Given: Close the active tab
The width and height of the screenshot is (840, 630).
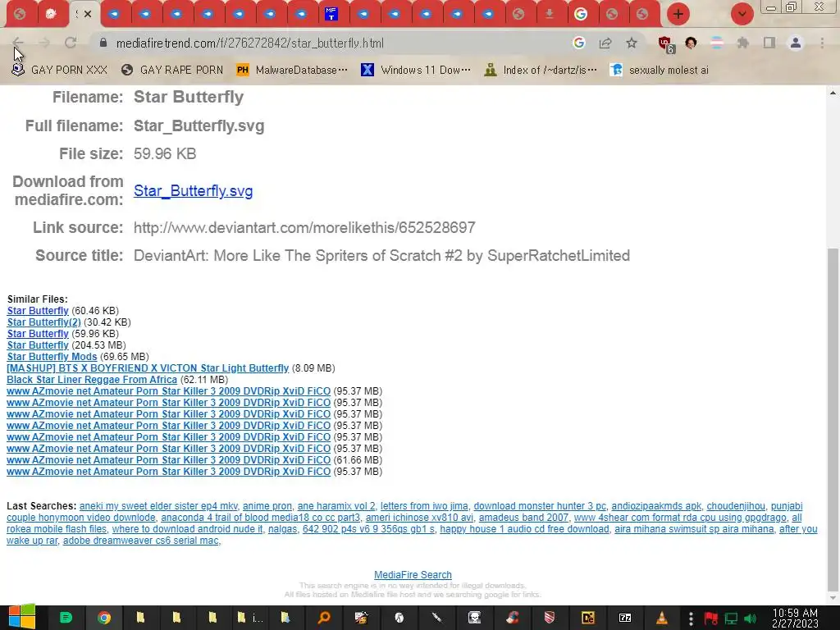Looking at the screenshot, I should [x=88, y=14].
